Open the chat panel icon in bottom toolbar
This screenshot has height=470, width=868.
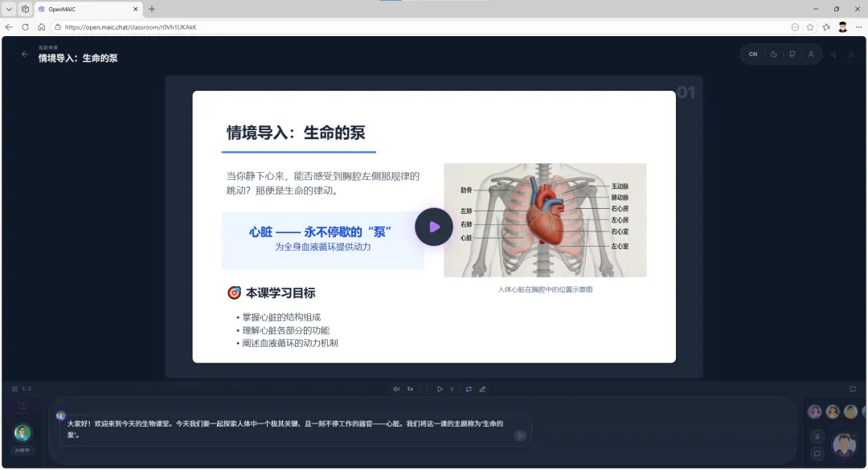(x=853, y=389)
